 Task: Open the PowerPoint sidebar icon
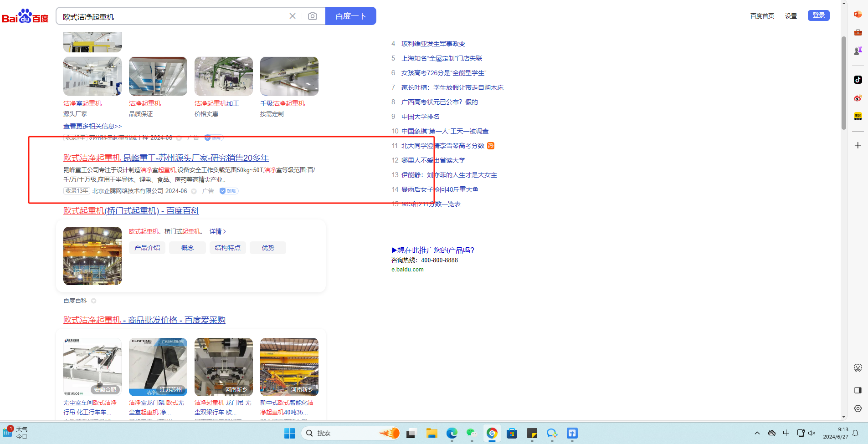coord(858,14)
